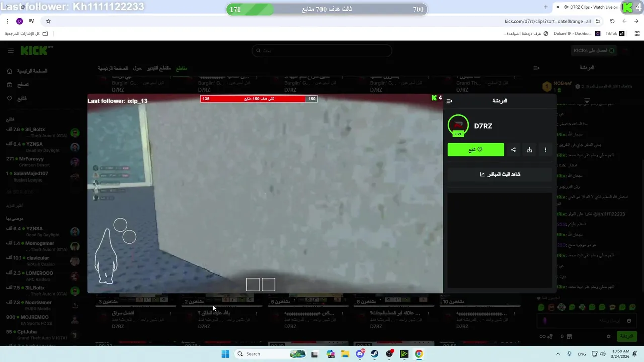Open Chrome apps grid icon in bookmarks bar
This screenshot has height=362, width=644.
[x=637, y=34]
